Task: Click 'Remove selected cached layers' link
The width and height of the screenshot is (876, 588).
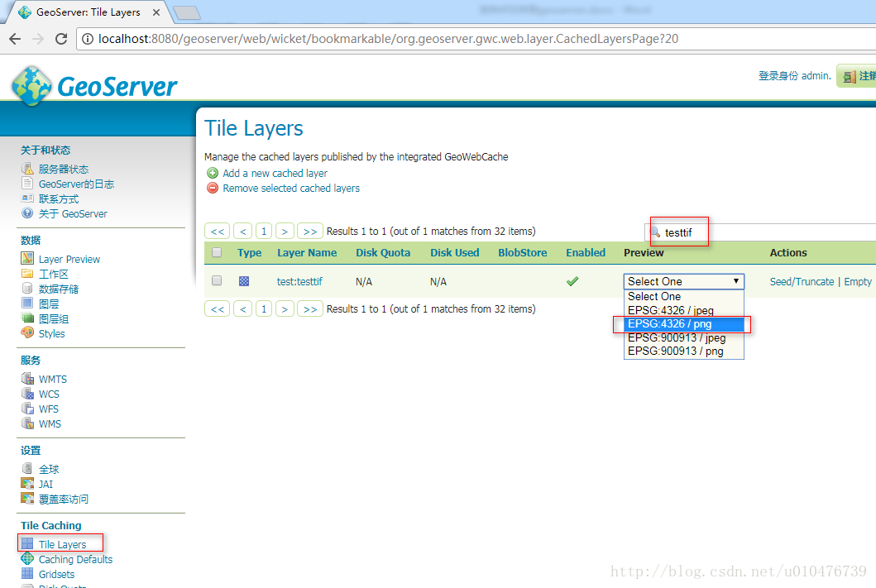Action: [291, 189]
